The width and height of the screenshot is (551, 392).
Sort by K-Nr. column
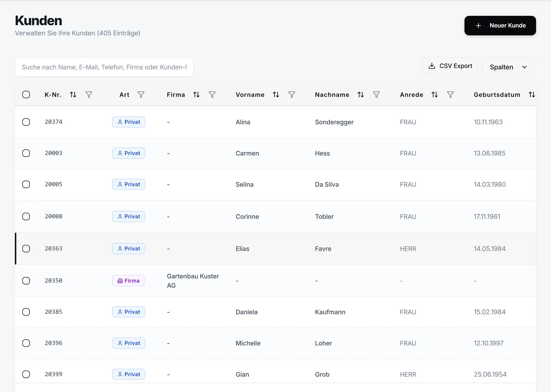point(73,94)
